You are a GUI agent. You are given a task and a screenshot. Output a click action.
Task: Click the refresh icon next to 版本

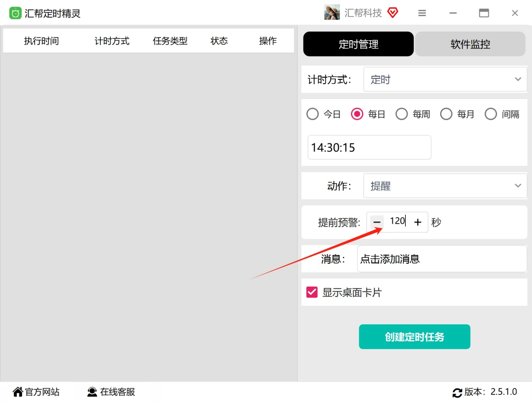pyautogui.click(x=458, y=392)
